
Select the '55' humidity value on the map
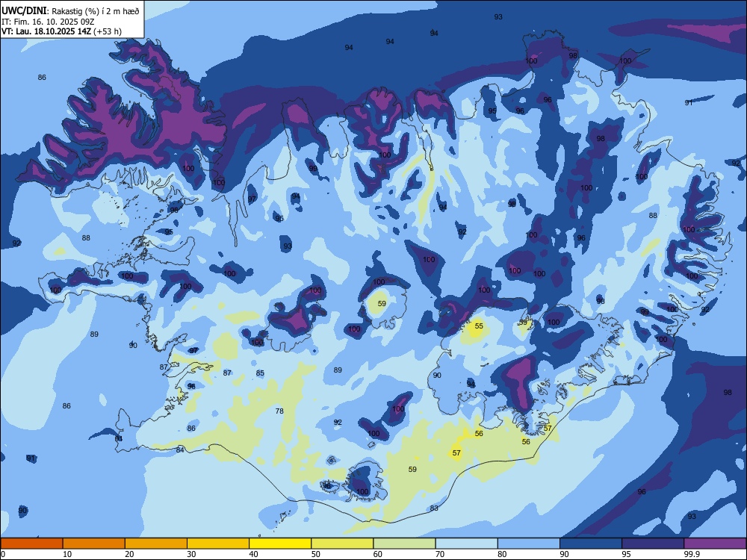pyautogui.click(x=479, y=326)
